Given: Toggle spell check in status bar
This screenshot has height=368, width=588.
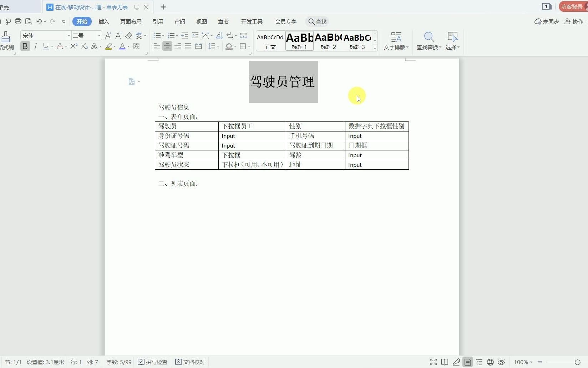Looking at the screenshot, I should point(153,362).
